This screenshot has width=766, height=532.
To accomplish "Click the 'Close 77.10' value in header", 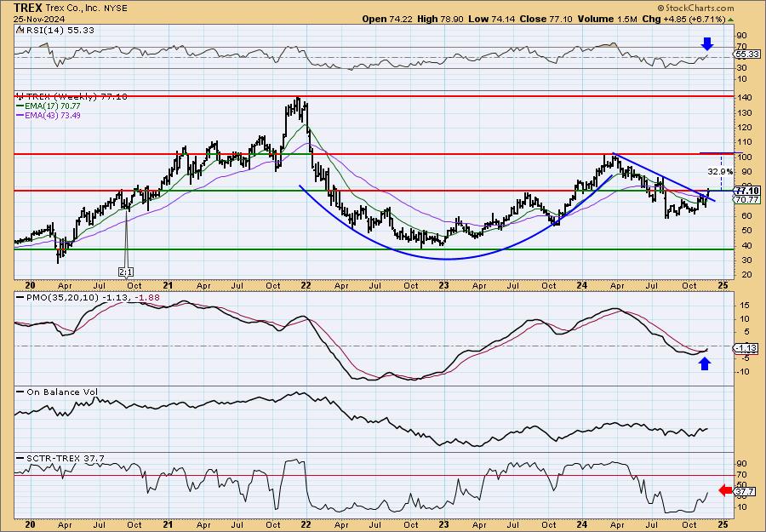I will pos(545,19).
